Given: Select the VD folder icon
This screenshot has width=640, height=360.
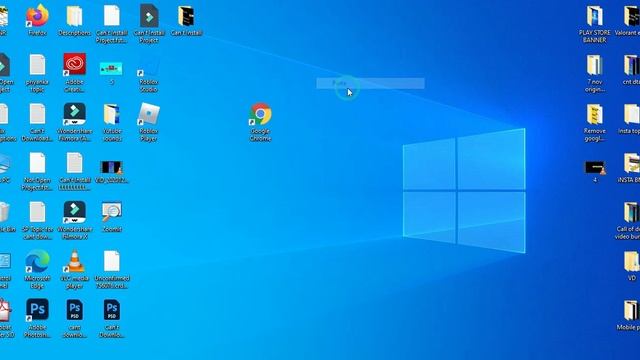Looking at the screenshot, I should click(632, 261).
